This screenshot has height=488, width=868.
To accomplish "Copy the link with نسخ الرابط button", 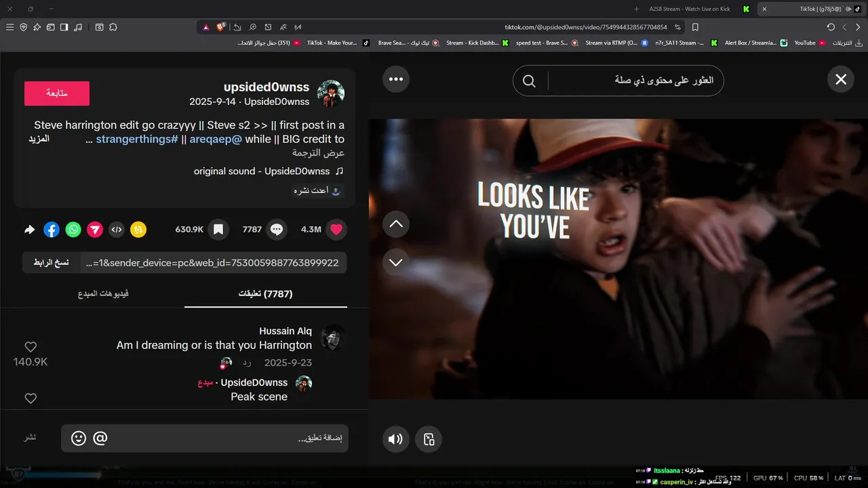I will [x=52, y=263].
